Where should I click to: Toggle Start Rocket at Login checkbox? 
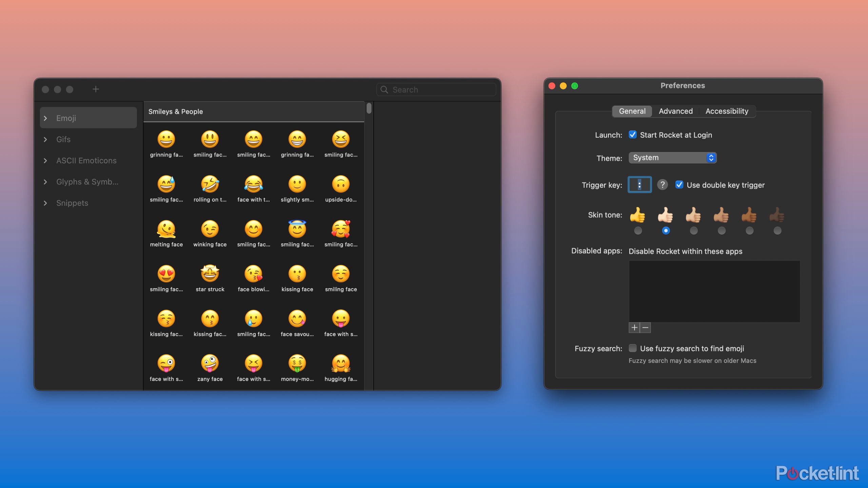(x=633, y=135)
